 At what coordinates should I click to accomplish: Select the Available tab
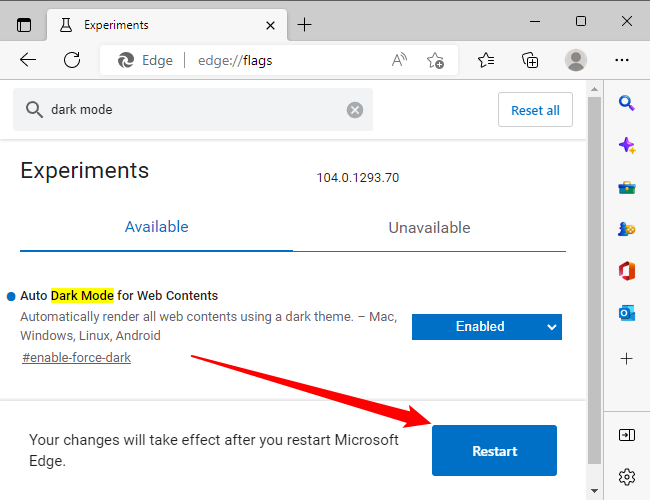pyautogui.click(x=156, y=227)
